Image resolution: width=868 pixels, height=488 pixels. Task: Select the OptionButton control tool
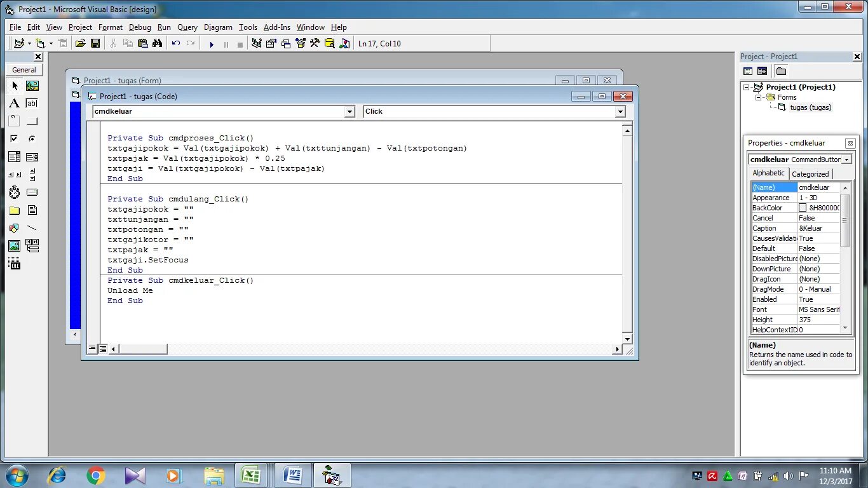[32, 139]
